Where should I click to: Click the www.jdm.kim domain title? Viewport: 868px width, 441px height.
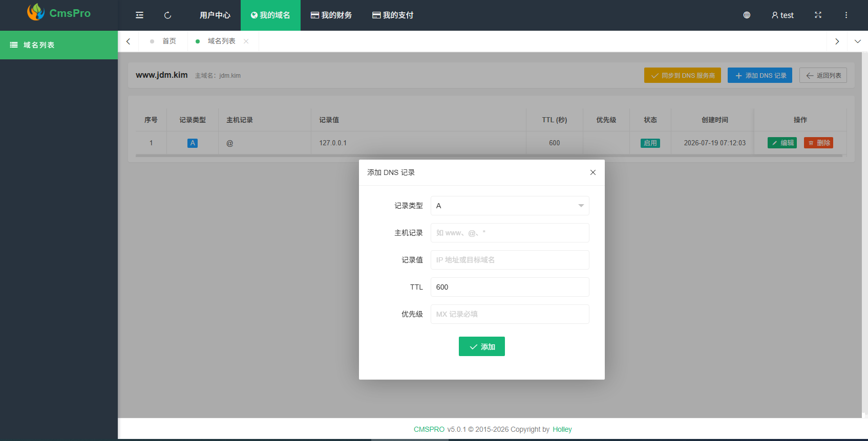[162, 75]
